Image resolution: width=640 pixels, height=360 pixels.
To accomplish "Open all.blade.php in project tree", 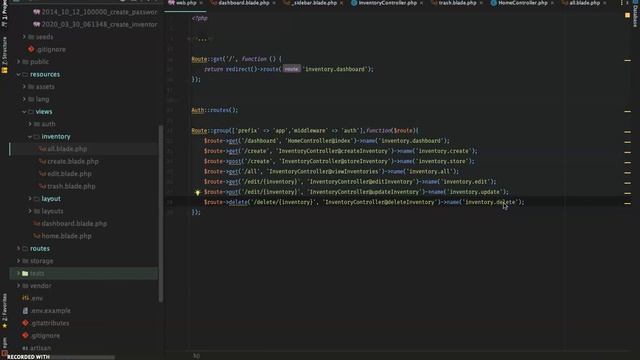I will [63, 149].
